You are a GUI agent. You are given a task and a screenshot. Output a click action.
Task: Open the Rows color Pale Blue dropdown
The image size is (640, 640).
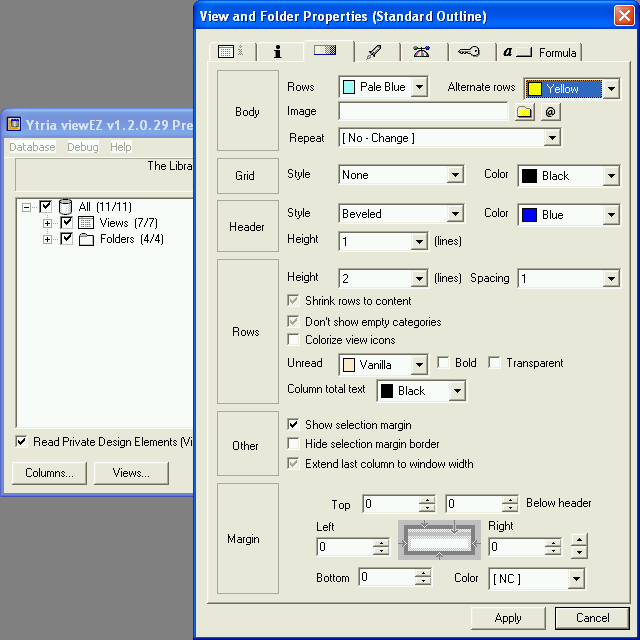pyautogui.click(x=419, y=87)
